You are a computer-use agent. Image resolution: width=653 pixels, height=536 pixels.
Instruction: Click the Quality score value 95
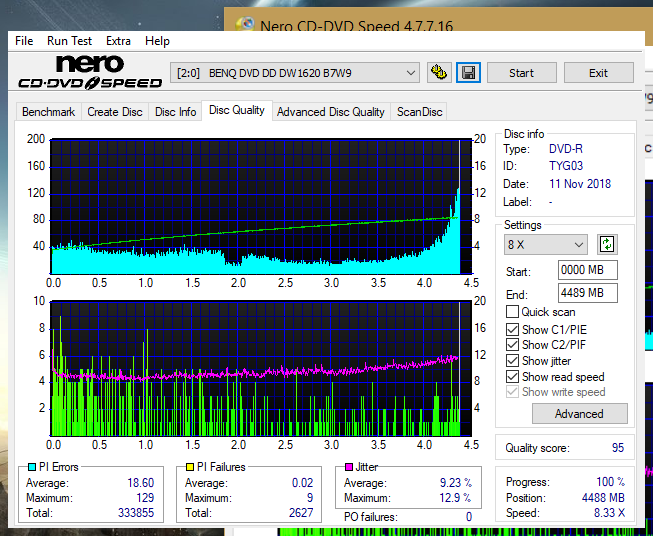click(x=618, y=448)
